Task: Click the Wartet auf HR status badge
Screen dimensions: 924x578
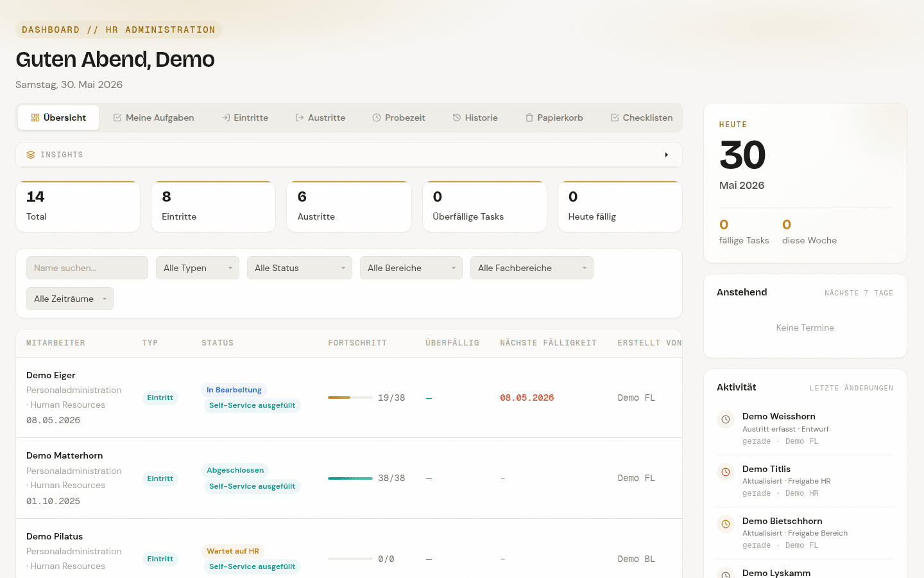Action: point(233,551)
